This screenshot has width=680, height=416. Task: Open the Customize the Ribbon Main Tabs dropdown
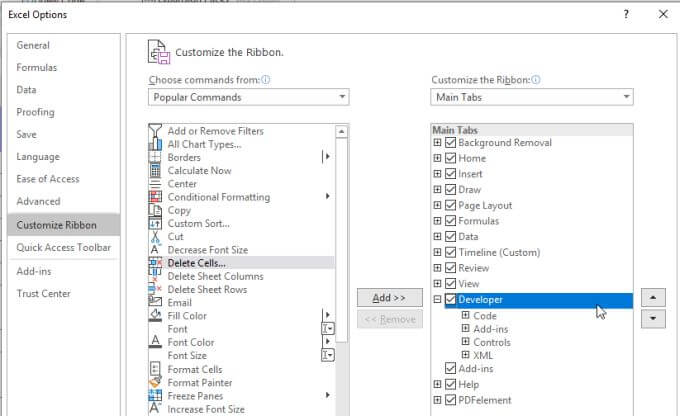532,97
